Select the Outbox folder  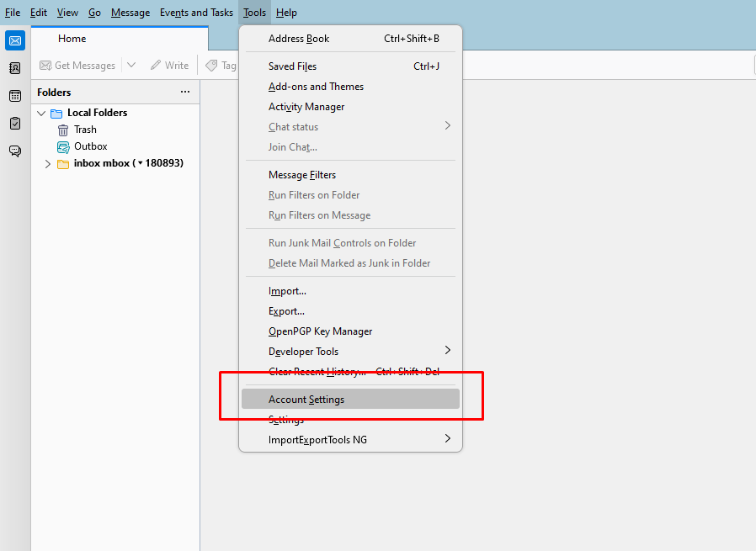tap(90, 146)
